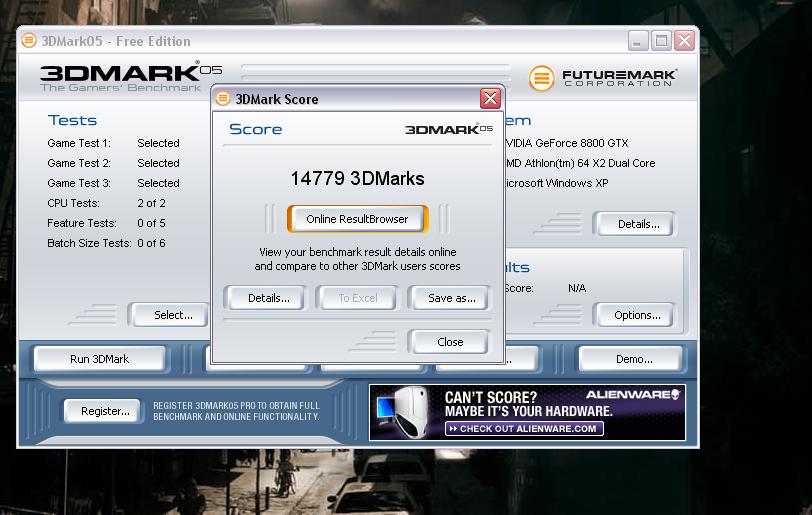Click the 3DMARK05 logo in main window

pyautogui.click(x=131, y=77)
